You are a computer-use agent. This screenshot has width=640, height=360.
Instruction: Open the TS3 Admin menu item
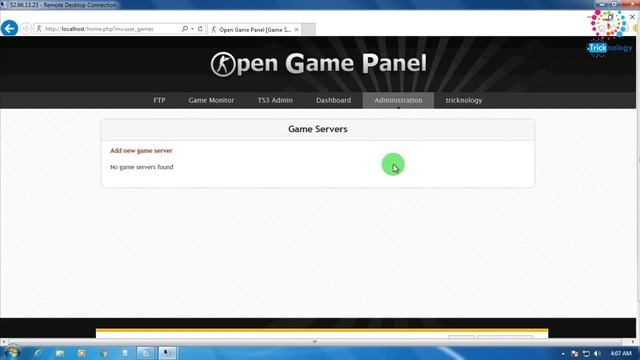coord(275,100)
